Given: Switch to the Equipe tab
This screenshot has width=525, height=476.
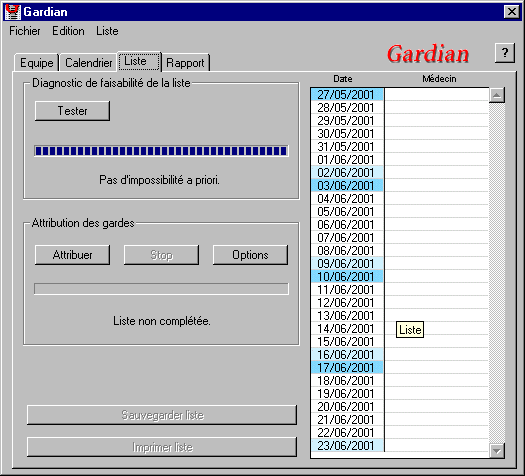Looking at the screenshot, I should pos(36,63).
